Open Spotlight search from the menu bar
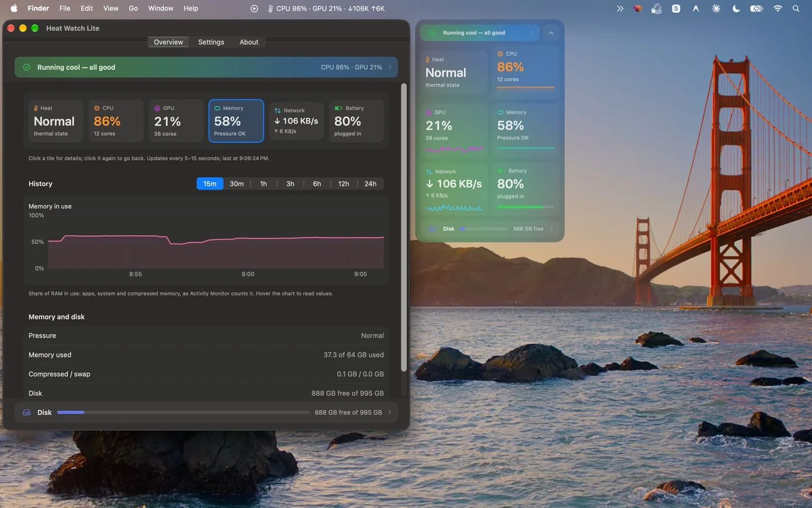Viewport: 812px width, 508px height. click(796, 9)
